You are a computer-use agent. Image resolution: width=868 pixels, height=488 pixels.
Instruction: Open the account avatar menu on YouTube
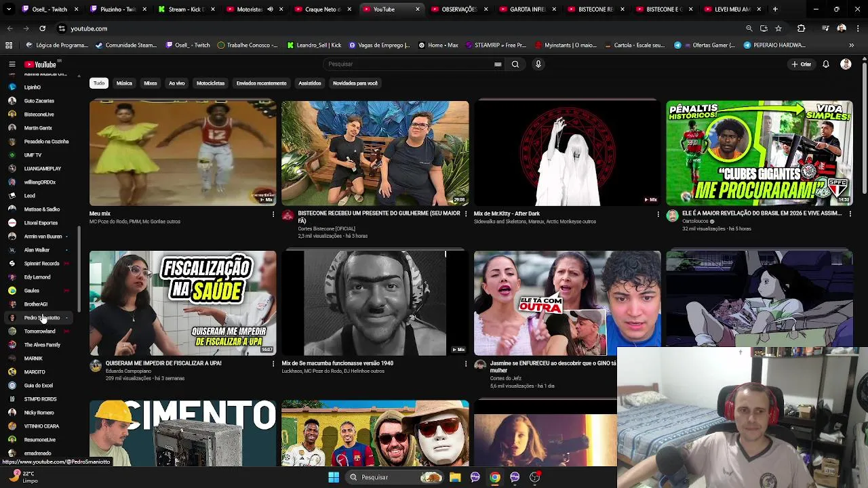pos(846,64)
